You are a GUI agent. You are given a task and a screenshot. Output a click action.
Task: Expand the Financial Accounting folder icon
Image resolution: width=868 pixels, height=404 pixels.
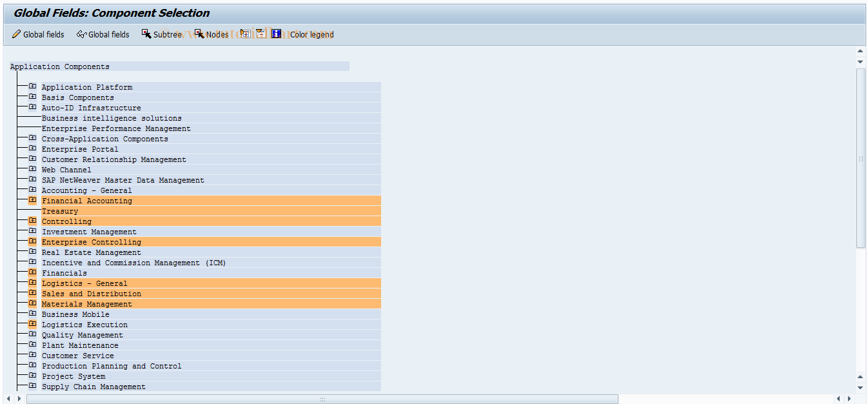point(32,200)
